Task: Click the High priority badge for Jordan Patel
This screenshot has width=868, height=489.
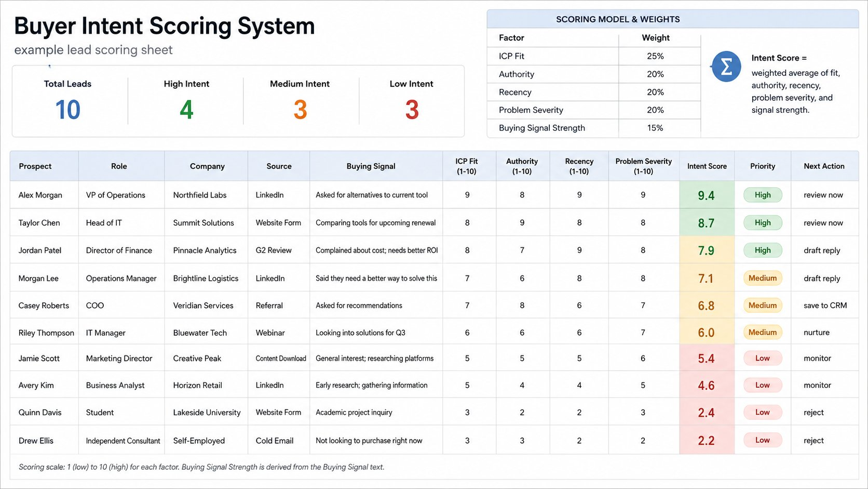Action: (x=763, y=250)
